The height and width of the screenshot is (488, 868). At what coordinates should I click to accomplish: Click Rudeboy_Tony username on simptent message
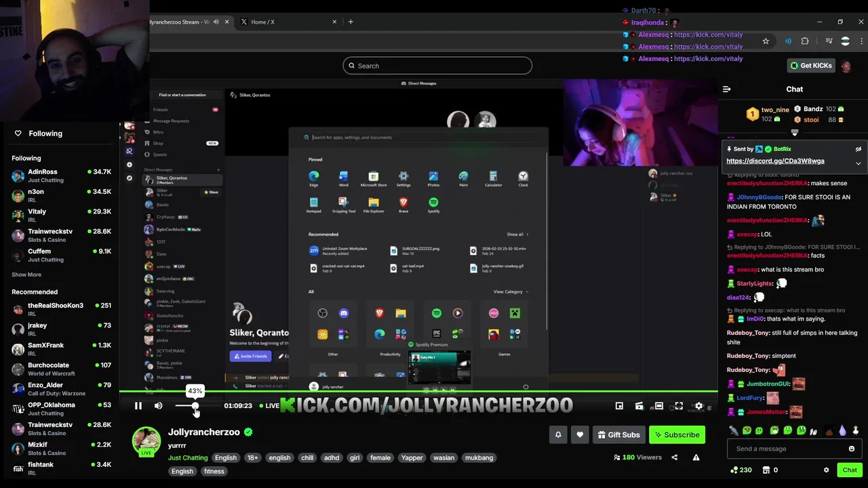pyautogui.click(x=748, y=356)
